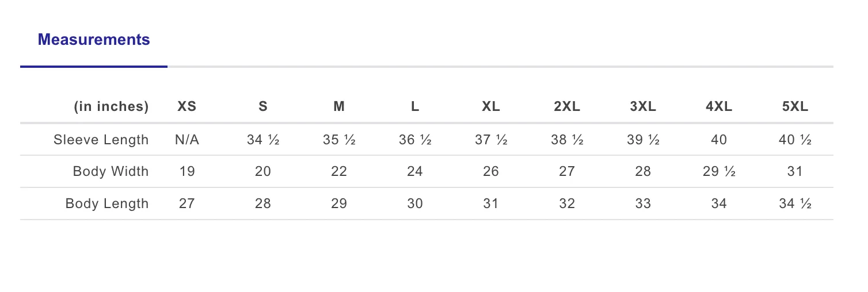Click the M size column header
This screenshot has height=292, width=868.
coord(339,106)
